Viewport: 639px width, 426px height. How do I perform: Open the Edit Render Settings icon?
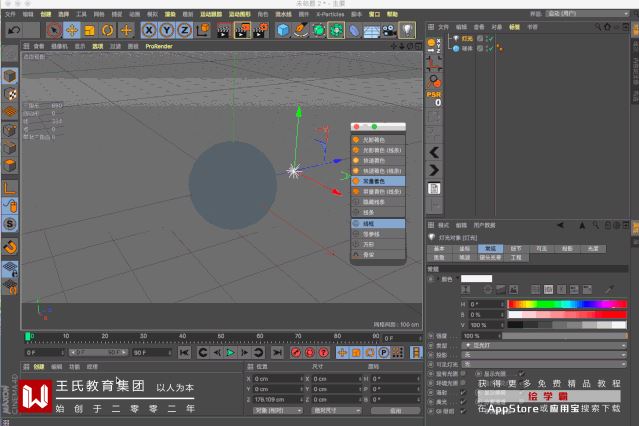tap(260, 31)
